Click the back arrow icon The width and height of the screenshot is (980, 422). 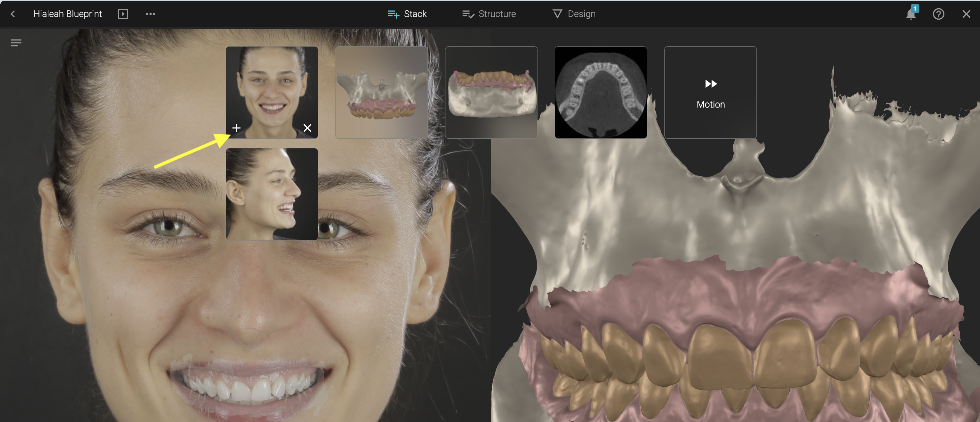pos(13,14)
